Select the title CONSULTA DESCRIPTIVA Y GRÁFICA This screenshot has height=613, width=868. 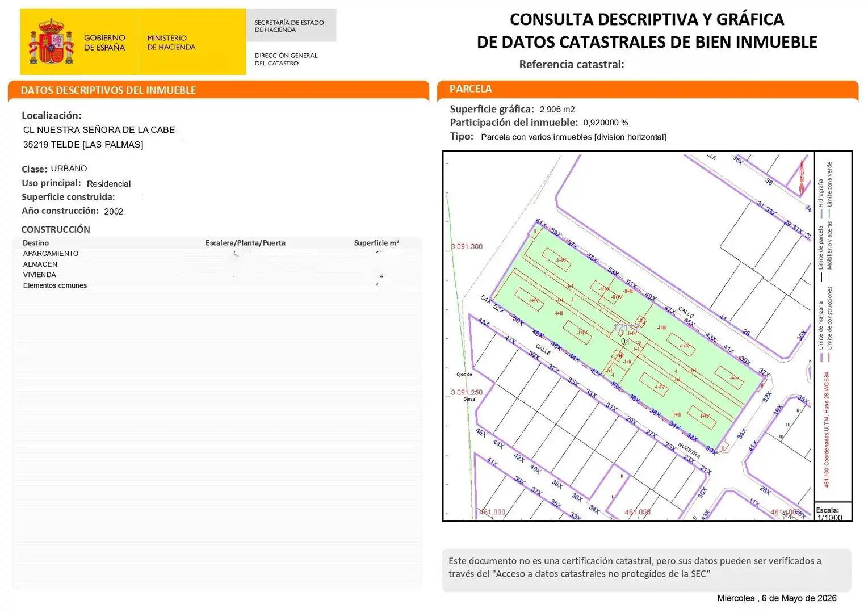tap(647, 19)
